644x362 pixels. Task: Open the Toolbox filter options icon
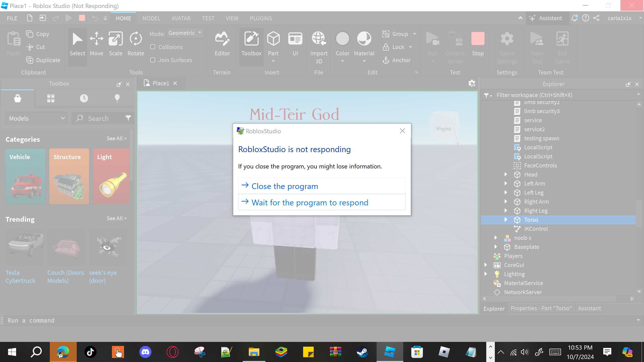pos(128,118)
